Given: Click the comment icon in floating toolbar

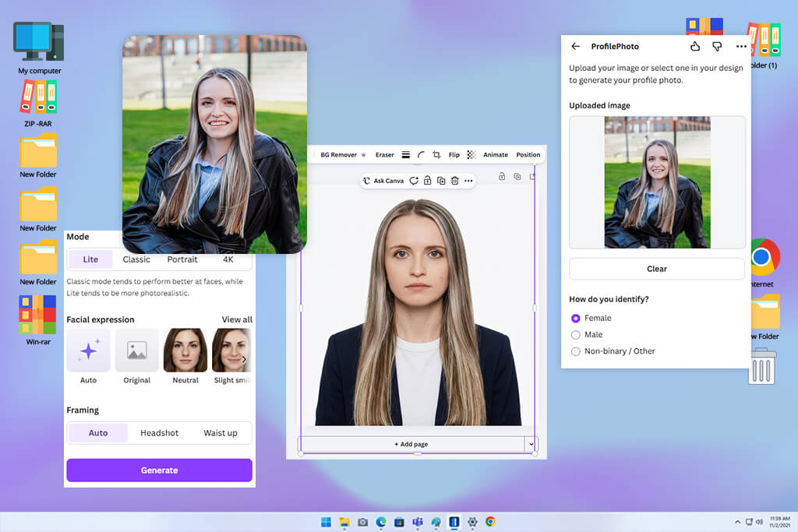Looking at the screenshot, I should tap(414, 181).
